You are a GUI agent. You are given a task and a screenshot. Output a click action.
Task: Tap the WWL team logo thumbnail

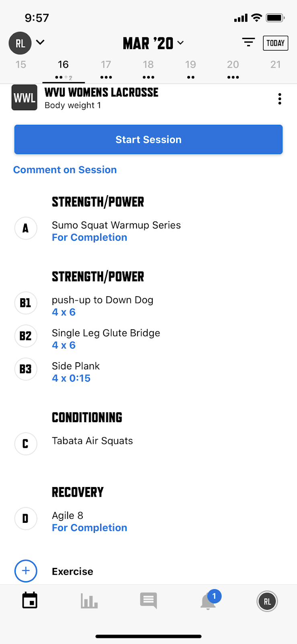click(25, 97)
